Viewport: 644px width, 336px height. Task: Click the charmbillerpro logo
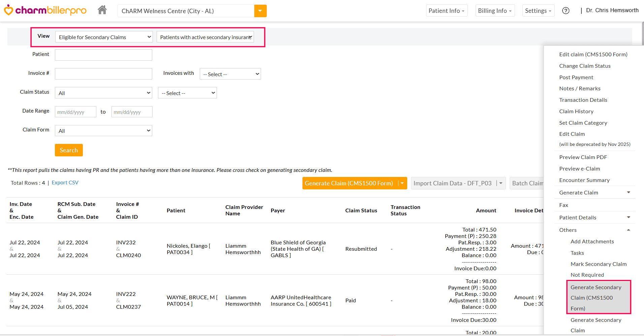point(45,10)
